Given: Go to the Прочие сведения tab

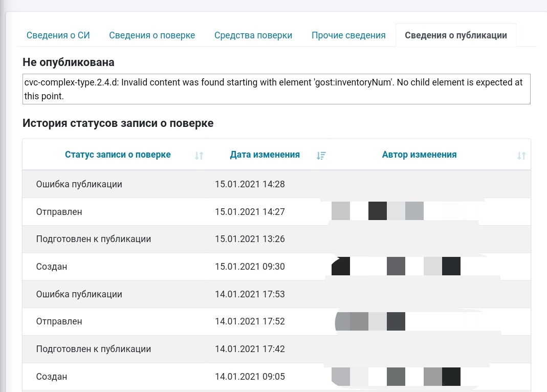Looking at the screenshot, I should 348,35.
